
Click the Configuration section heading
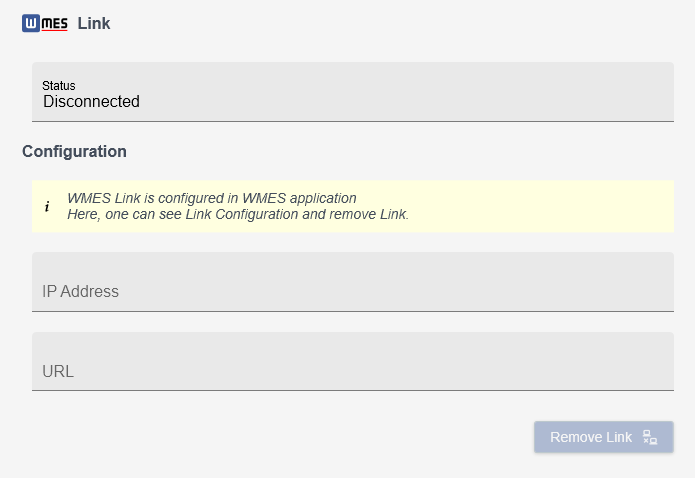[x=74, y=152]
